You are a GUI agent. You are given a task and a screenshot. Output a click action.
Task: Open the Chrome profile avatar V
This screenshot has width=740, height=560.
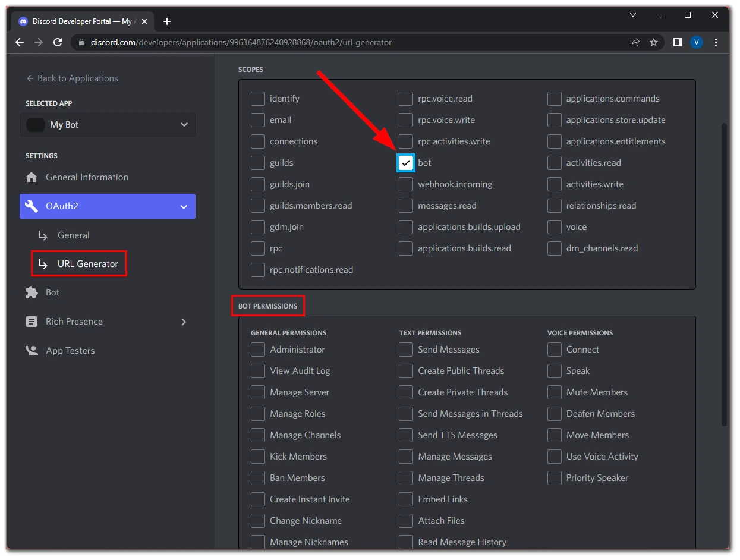tap(697, 42)
